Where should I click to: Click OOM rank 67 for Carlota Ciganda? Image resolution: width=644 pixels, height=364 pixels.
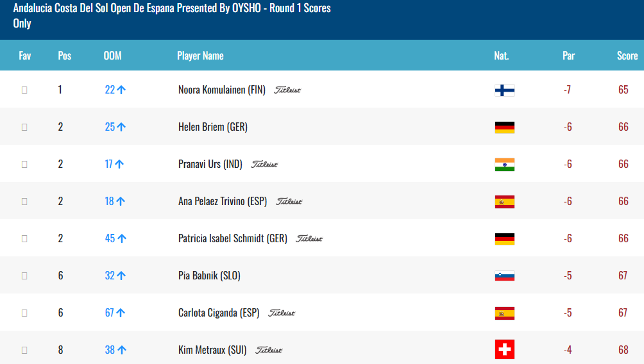pos(110,313)
